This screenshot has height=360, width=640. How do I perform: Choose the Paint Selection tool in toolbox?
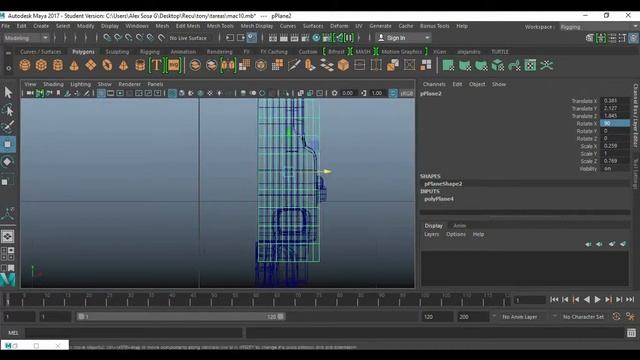tap(8, 127)
